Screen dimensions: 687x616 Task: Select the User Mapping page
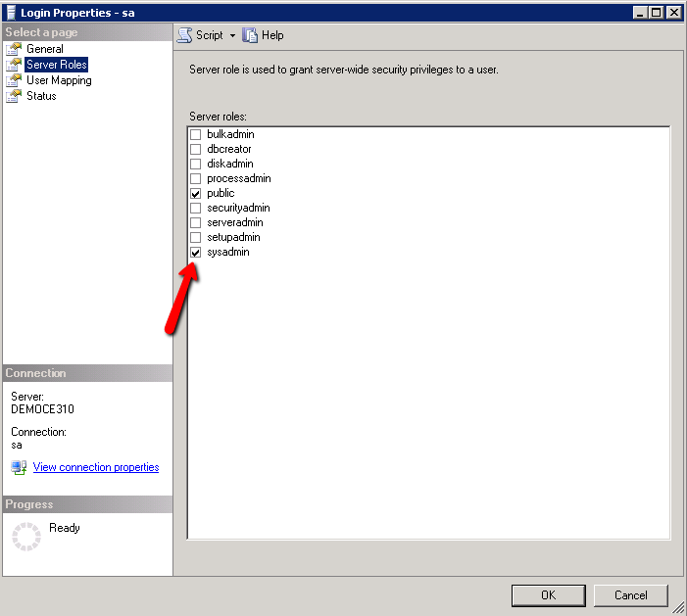click(x=59, y=80)
